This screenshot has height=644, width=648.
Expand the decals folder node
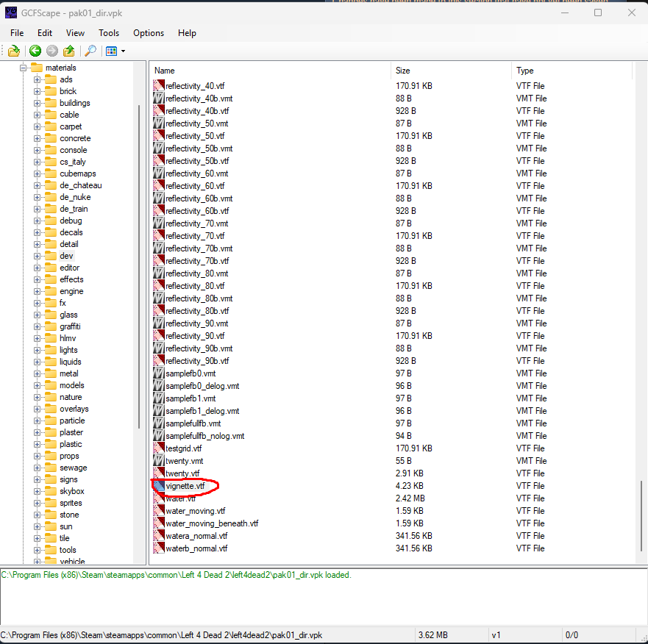(x=38, y=232)
